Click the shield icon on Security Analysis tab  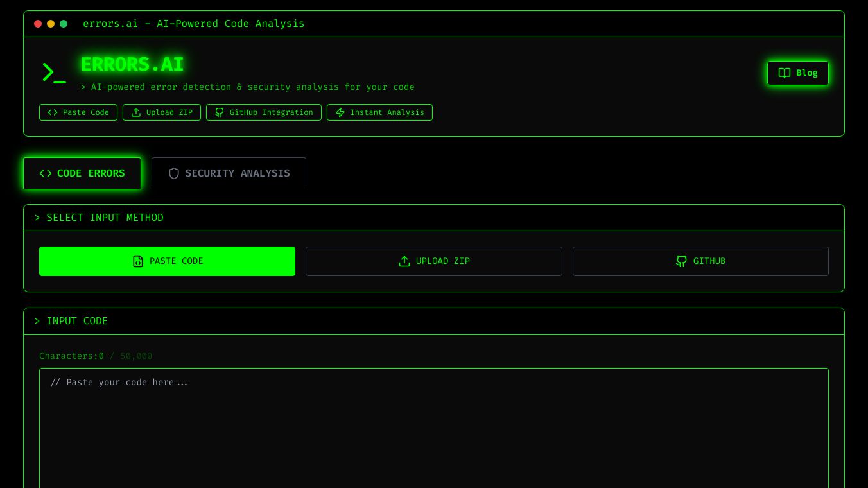tap(174, 173)
